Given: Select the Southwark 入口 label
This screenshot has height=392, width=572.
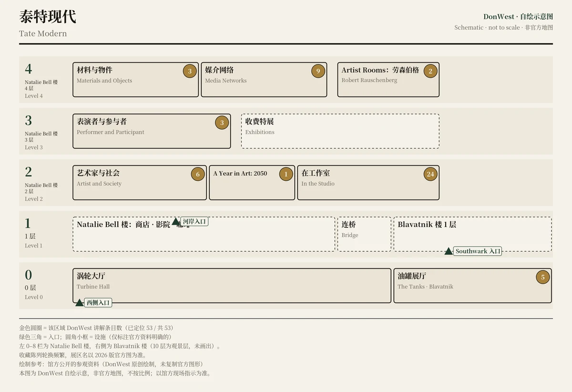Looking at the screenshot, I should point(478,251).
